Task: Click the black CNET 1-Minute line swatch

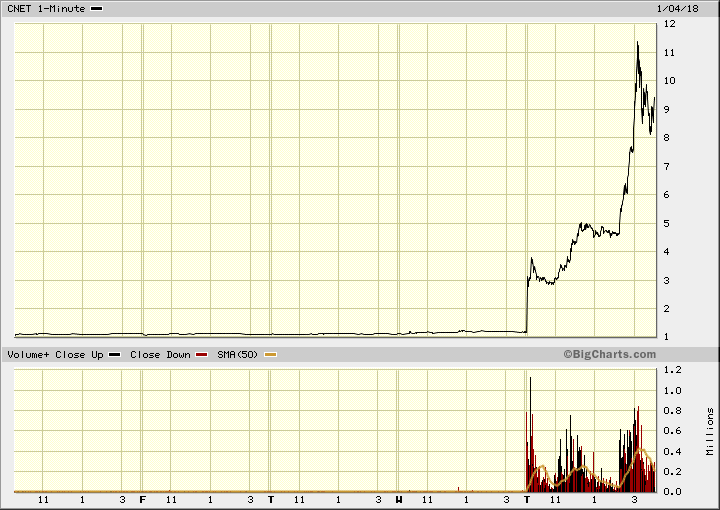Action: pos(96,8)
